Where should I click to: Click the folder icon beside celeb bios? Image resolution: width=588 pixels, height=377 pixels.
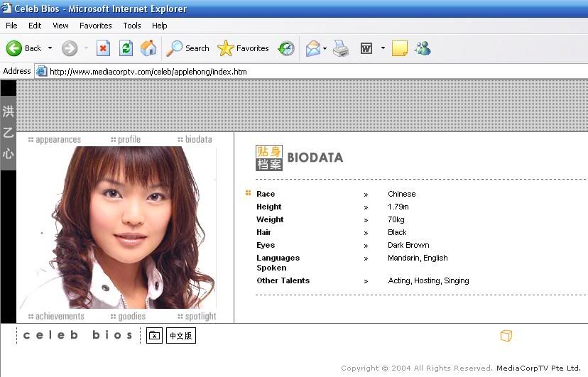coord(154,335)
